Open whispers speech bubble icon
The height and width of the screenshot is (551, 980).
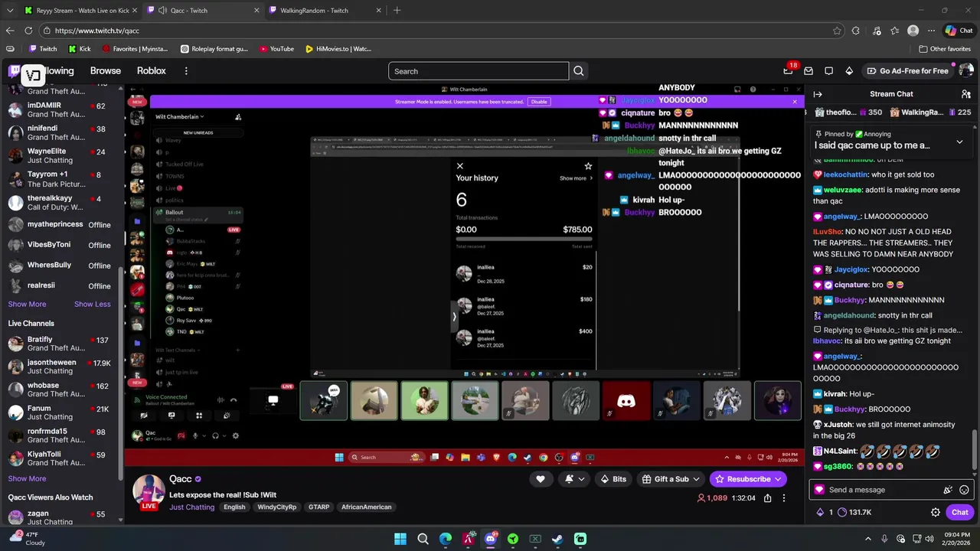(x=828, y=70)
